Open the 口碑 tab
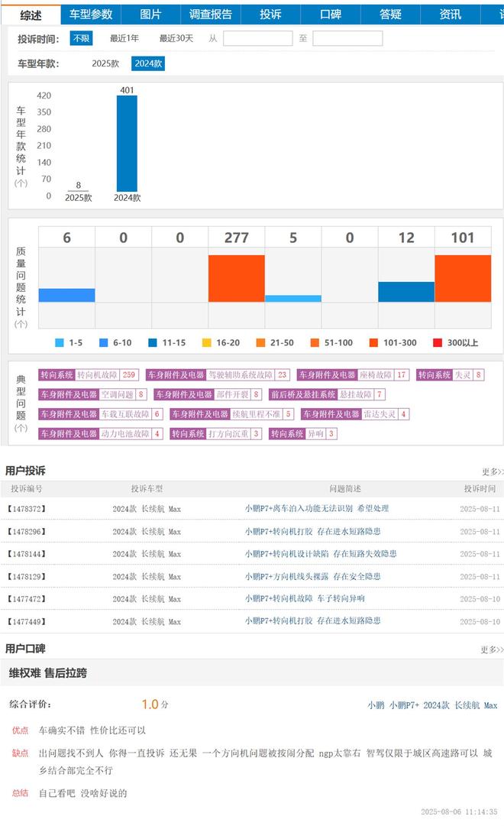The width and height of the screenshot is (504, 826). (x=331, y=15)
